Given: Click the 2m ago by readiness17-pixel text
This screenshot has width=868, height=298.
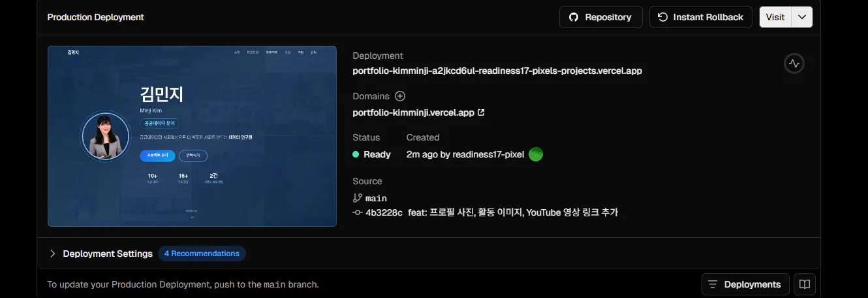Looking at the screenshot, I should 465,154.
